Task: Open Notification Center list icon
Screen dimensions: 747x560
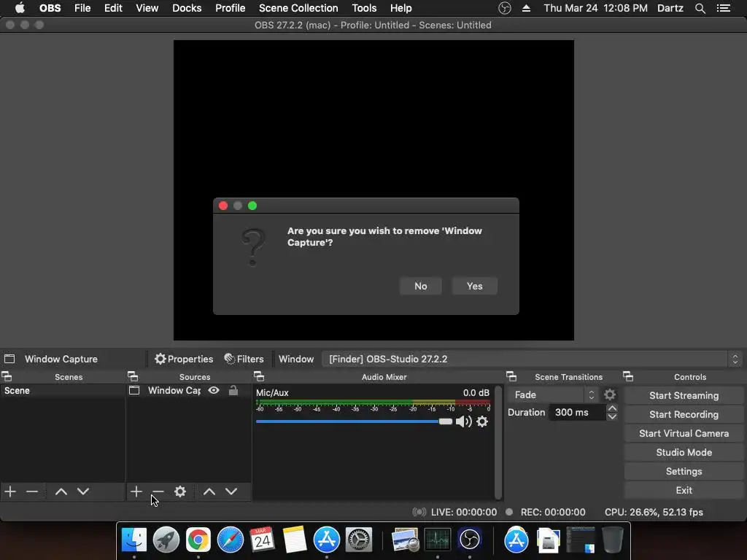Action: (x=724, y=8)
